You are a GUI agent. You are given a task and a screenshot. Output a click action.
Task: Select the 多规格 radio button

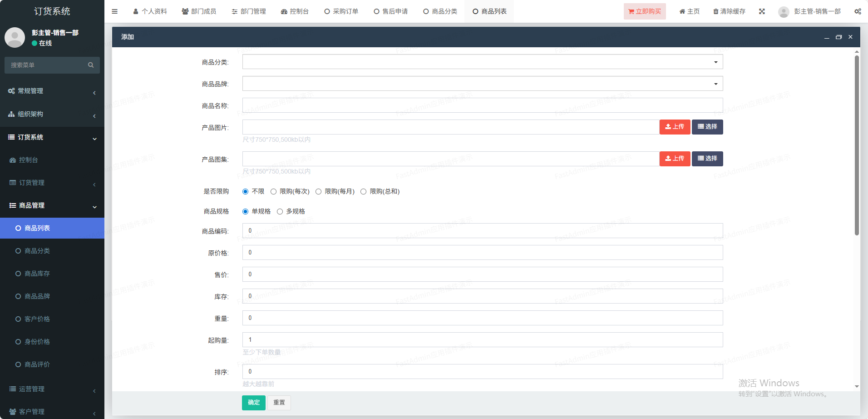[280, 212]
